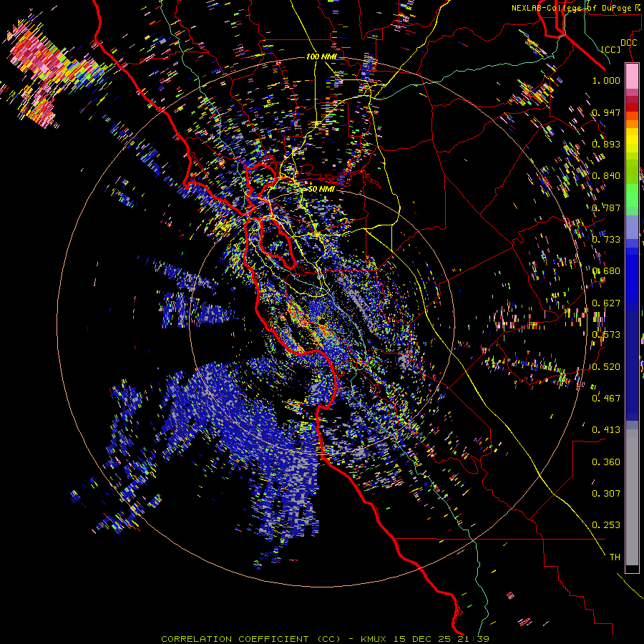Screen dimensions: 644x644
Task: Click the "1.000" value on color scale
Action: pos(606,80)
